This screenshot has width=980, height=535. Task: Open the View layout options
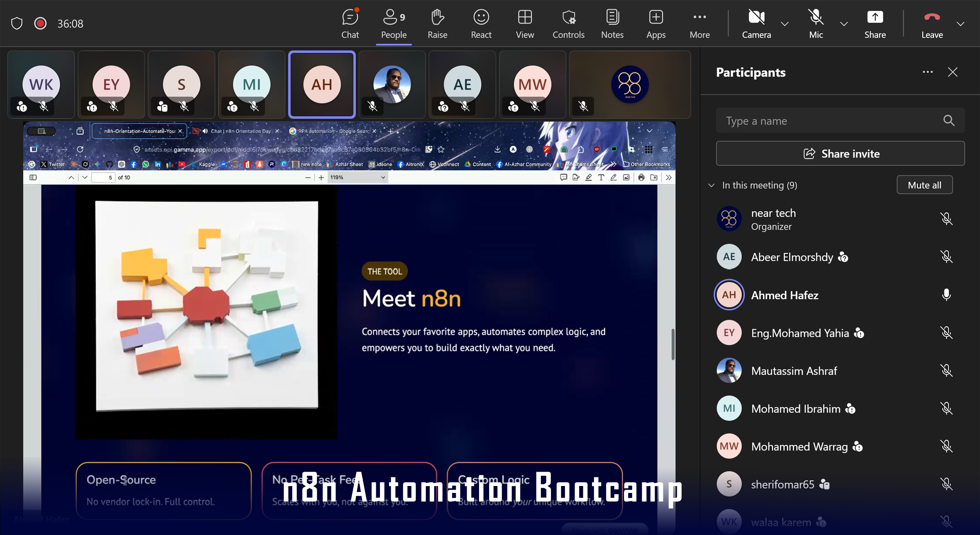[525, 24]
